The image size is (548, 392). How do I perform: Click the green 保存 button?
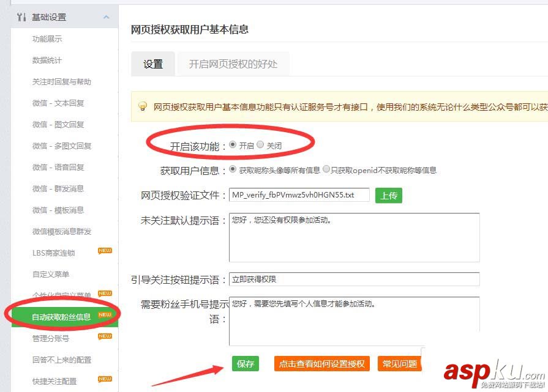[x=244, y=363]
